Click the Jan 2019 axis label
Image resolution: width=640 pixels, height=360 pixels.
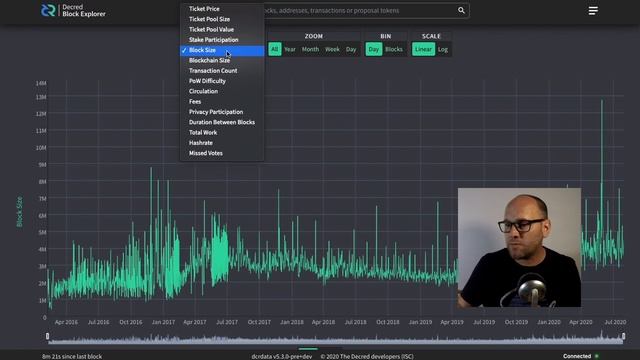coord(420,322)
